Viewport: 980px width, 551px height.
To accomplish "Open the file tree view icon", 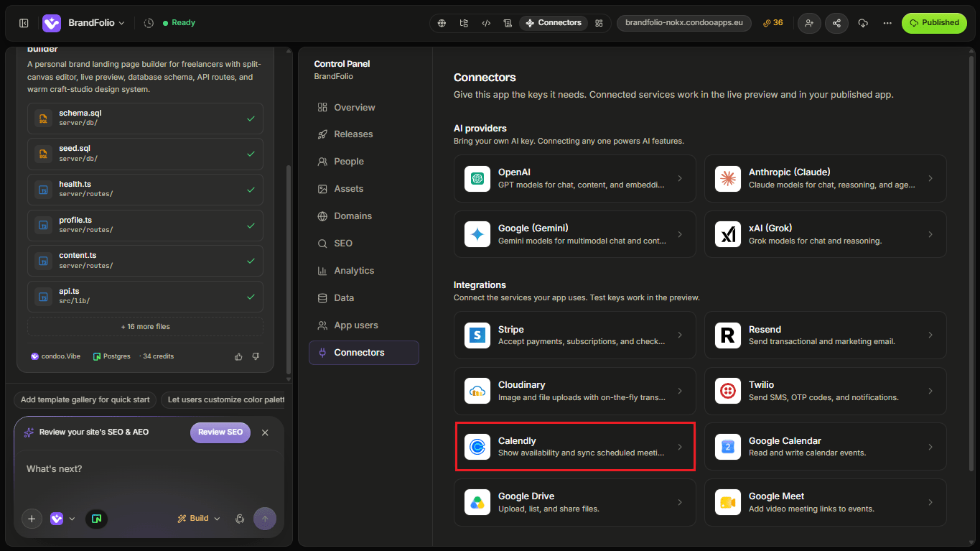I will tap(464, 23).
